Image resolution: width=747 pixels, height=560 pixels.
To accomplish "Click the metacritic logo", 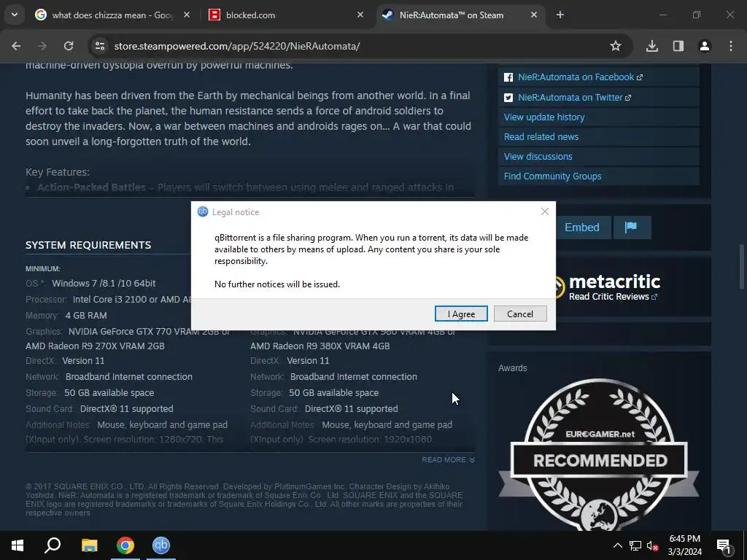I will tap(614, 281).
